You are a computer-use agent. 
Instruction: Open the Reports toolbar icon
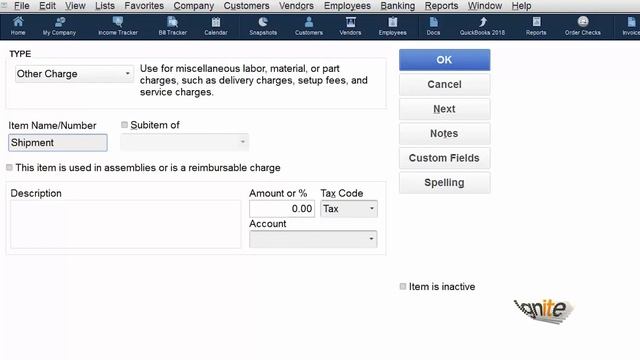[x=536, y=26]
